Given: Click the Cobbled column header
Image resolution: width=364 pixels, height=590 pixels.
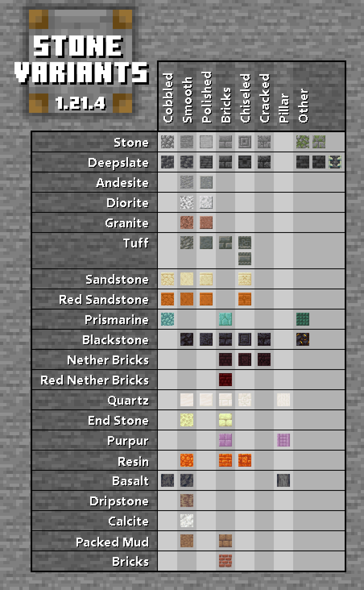Looking at the screenshot, I should pyautogui.click(x=168, y=98).
